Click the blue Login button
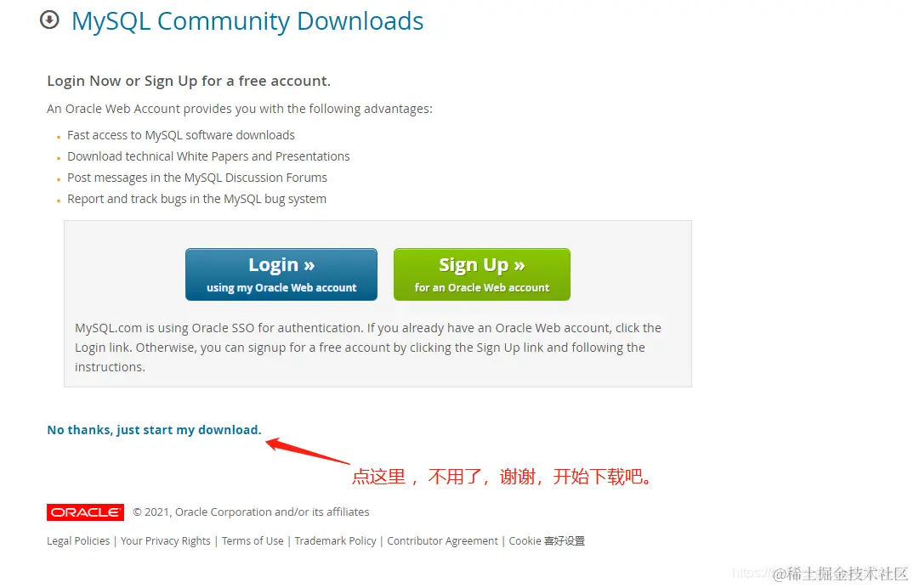The image size is (914, 588). click(x=281, y=274)
